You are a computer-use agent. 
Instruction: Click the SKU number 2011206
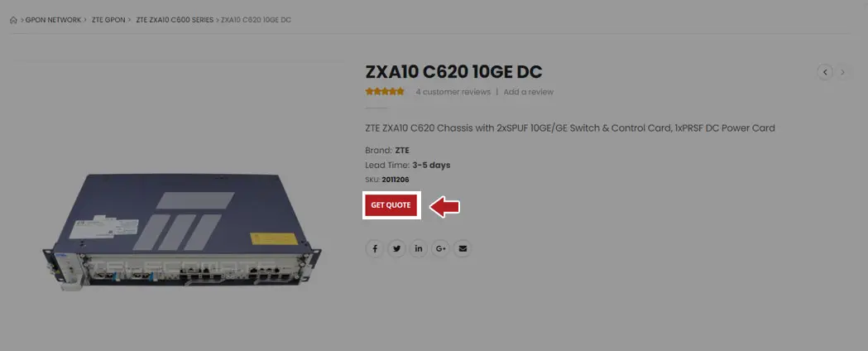[396, 180]
